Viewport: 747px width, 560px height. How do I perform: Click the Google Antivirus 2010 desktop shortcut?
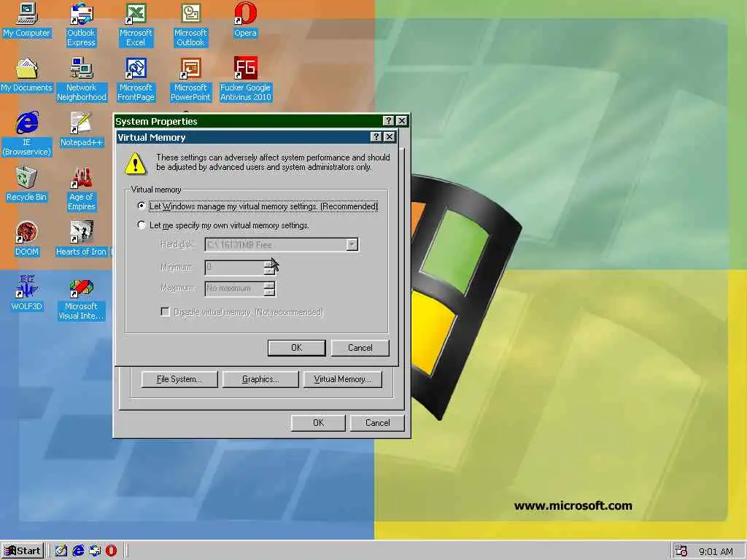[x=245, y=79]
